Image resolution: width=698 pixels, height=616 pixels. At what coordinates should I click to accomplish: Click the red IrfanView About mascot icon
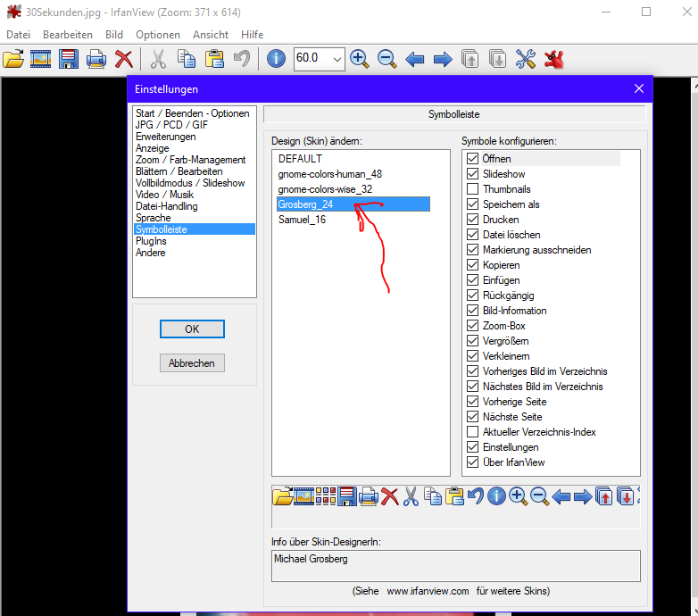pos(553,59)
